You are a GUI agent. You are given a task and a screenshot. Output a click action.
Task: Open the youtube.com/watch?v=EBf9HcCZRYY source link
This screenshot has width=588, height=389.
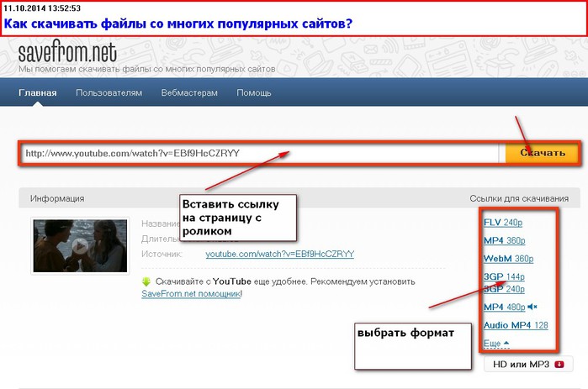pos(280,254)
